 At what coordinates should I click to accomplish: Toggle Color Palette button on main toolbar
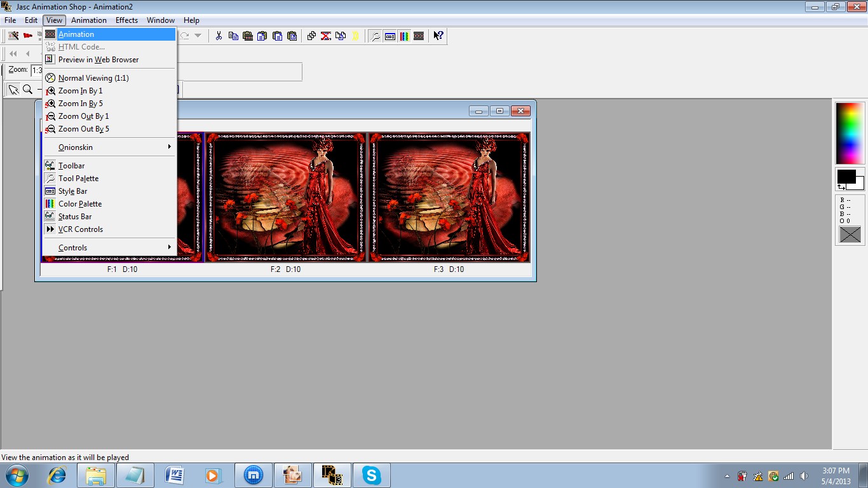coord(404,36)
